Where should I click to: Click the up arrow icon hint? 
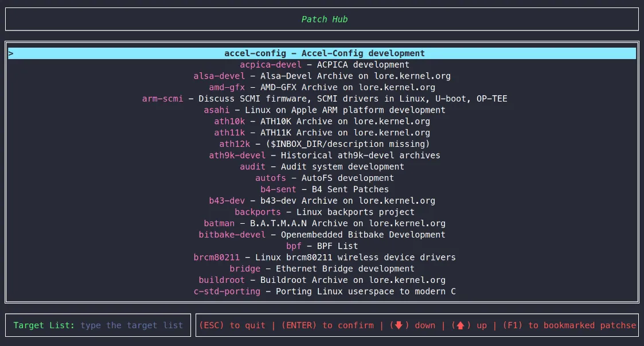460,325
